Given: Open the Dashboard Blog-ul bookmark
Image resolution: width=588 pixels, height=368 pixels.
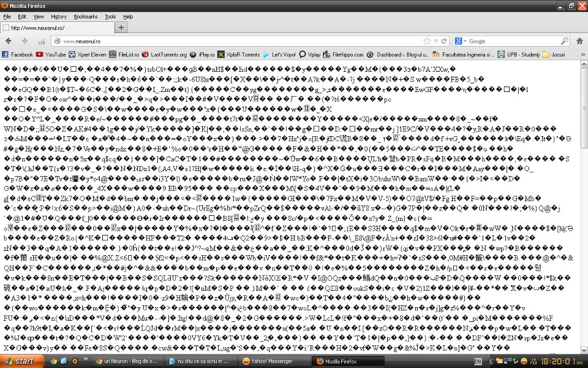Looking at the screenshot, I should click(x=398, y=55).
